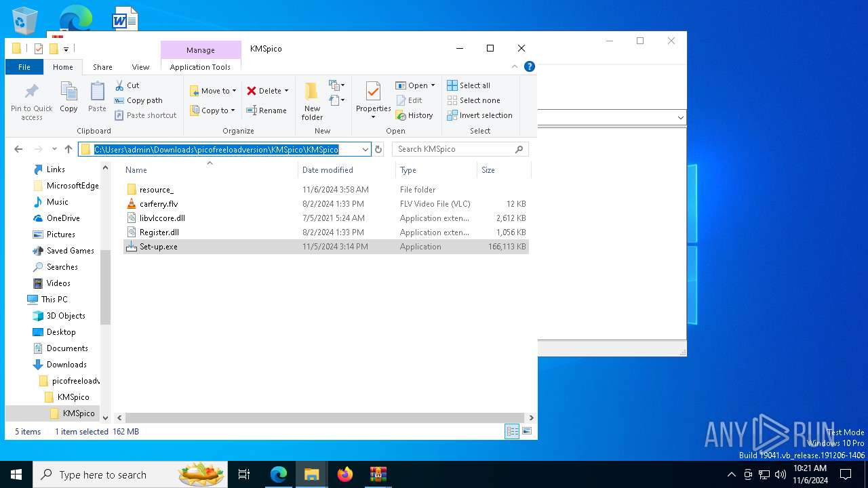
Task: Open the Copy to dropdown
Action: pos(213,110)
